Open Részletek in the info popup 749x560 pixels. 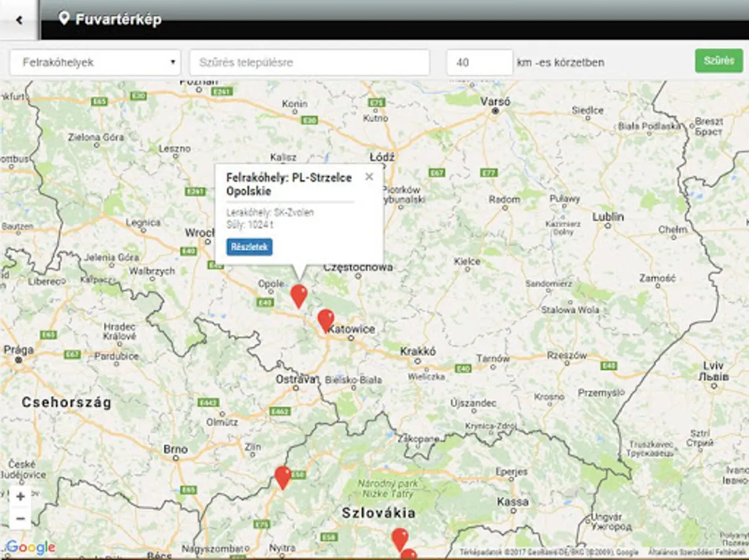(x=249, y=247)
